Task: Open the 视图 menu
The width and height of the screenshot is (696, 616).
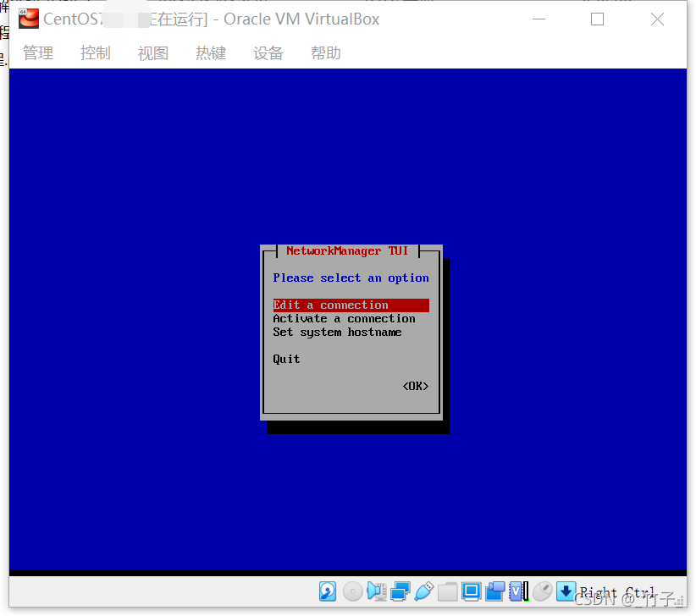Action: click(x=152, y=52)
